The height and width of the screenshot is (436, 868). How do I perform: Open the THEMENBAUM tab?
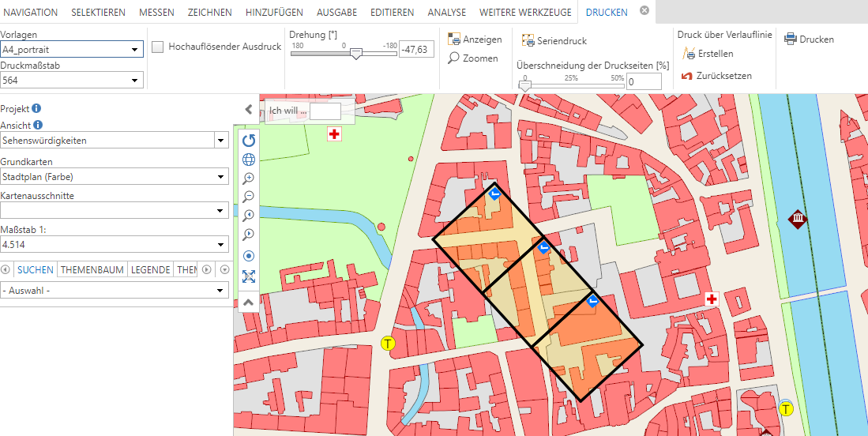click(x=93, y=270)
